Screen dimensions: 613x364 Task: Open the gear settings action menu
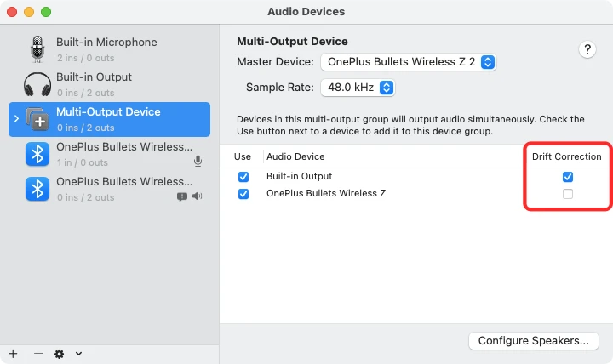pyautogui.click(x=65, y=354)
